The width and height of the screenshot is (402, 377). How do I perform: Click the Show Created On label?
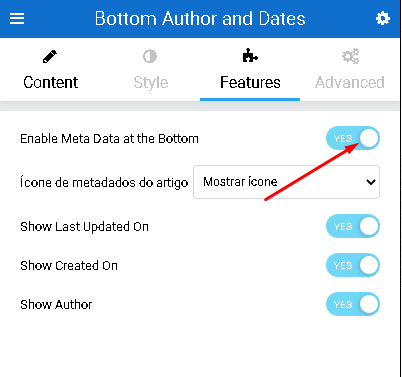69,266
